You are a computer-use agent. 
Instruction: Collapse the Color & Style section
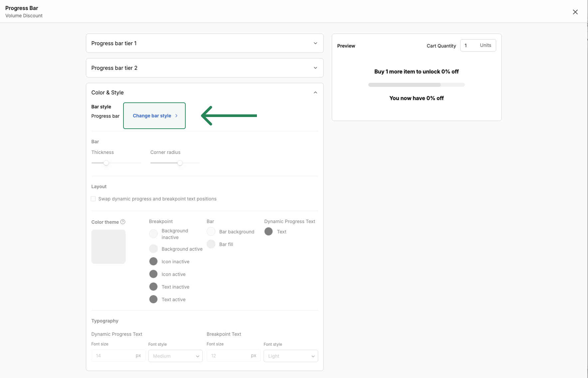click(x=315, y=92)
